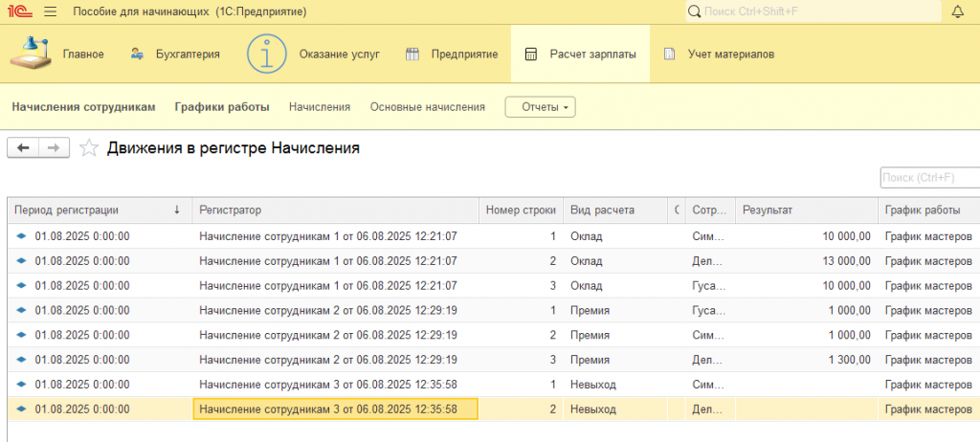Click the Оказание услуг info icon

(x=267, y=54)
